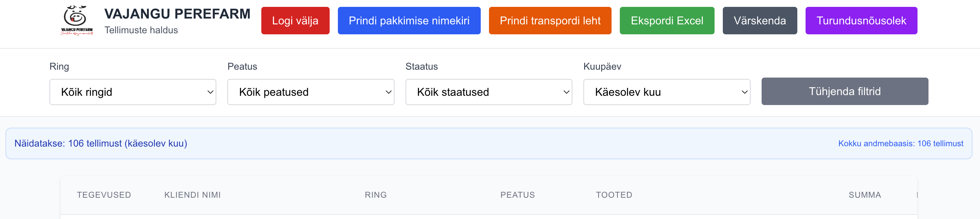Click the red Logi välja button

(295, 21)
